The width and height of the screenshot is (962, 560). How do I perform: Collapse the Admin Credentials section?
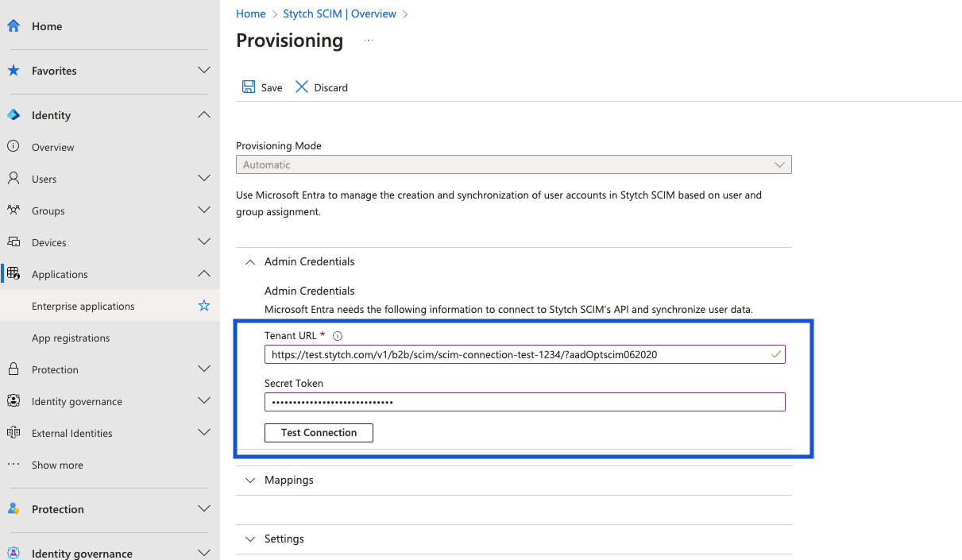(249, 261)
